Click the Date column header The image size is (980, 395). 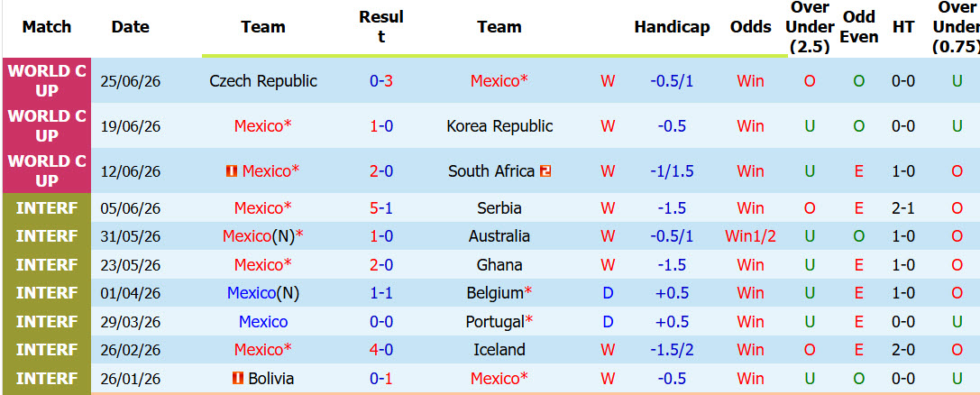131,27
